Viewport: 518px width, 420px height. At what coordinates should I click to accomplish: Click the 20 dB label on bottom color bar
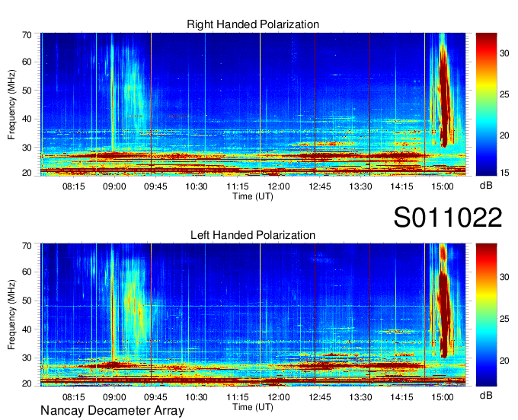504,361
